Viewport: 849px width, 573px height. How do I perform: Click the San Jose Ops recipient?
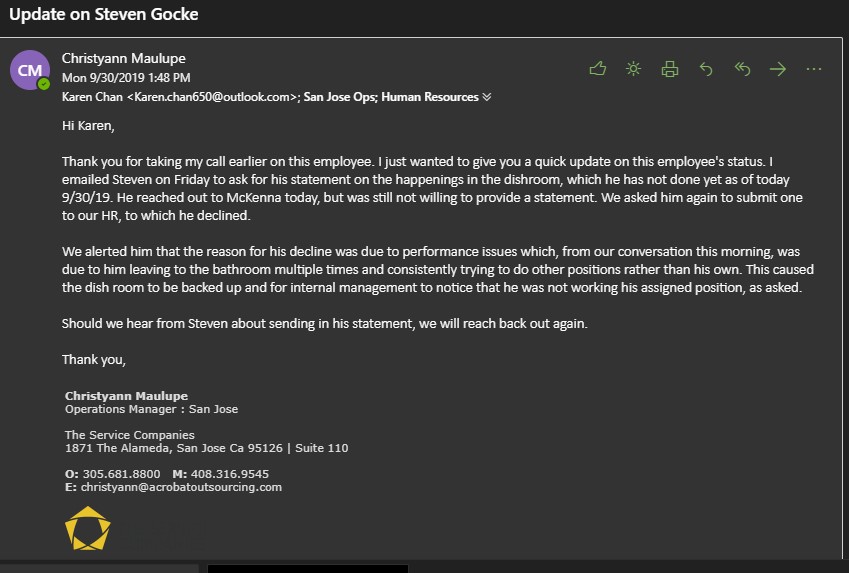339,97
